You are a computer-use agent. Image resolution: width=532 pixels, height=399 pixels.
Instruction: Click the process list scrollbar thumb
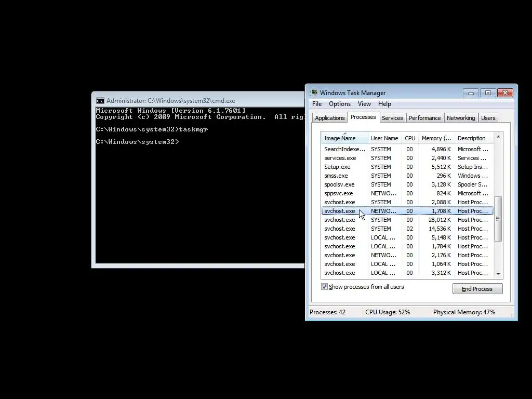tap(498, 219)
